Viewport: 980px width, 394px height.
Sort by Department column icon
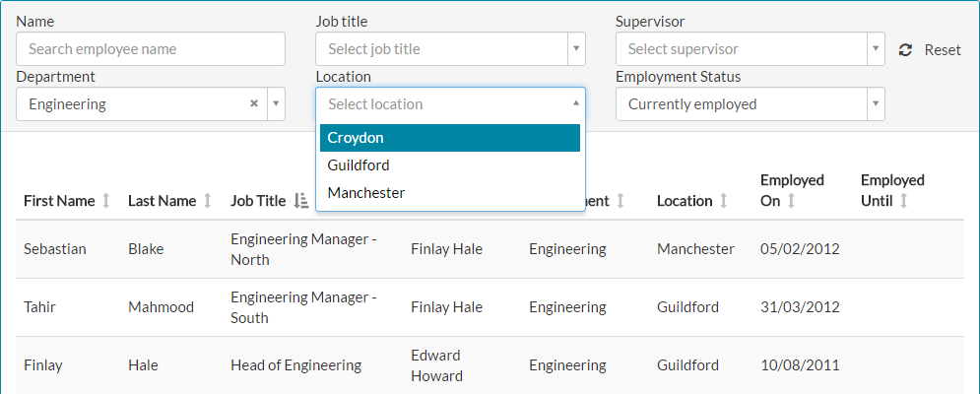[621, 201]
